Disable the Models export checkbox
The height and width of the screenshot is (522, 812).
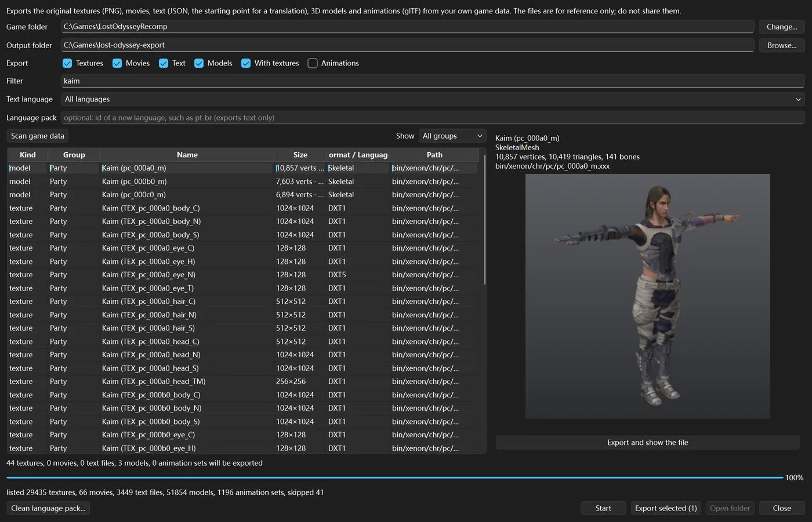(x=199, y=63)
